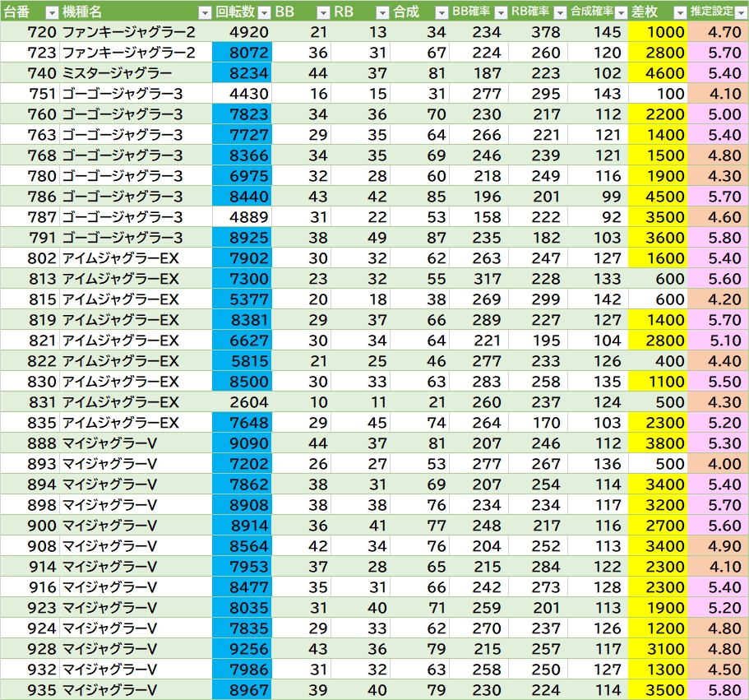Select spin count cell 8500

(243, 382)
